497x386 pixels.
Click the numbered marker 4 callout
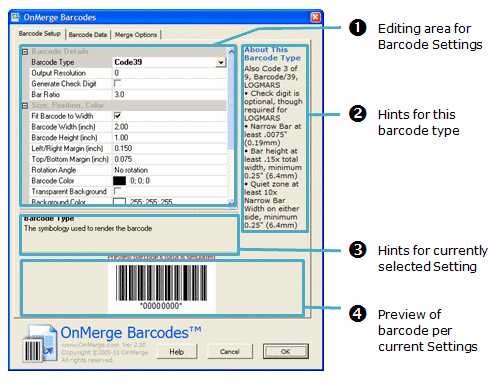coord(357,314)
